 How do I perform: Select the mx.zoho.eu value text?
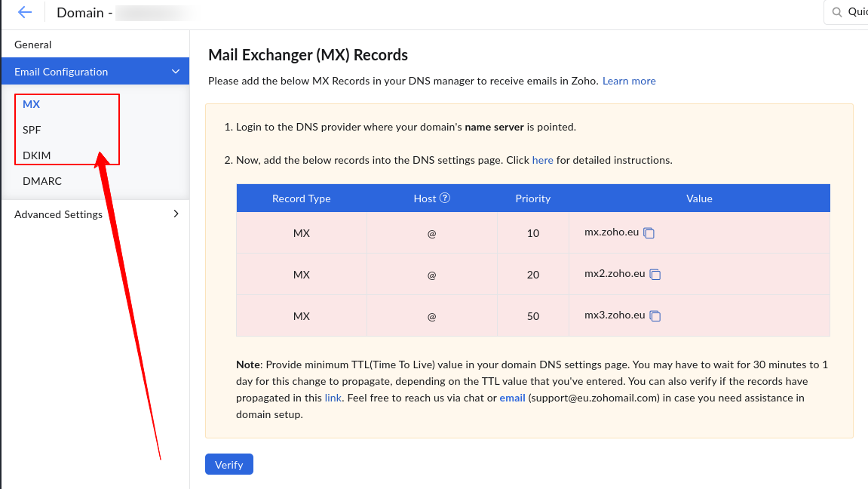point(612,232)
